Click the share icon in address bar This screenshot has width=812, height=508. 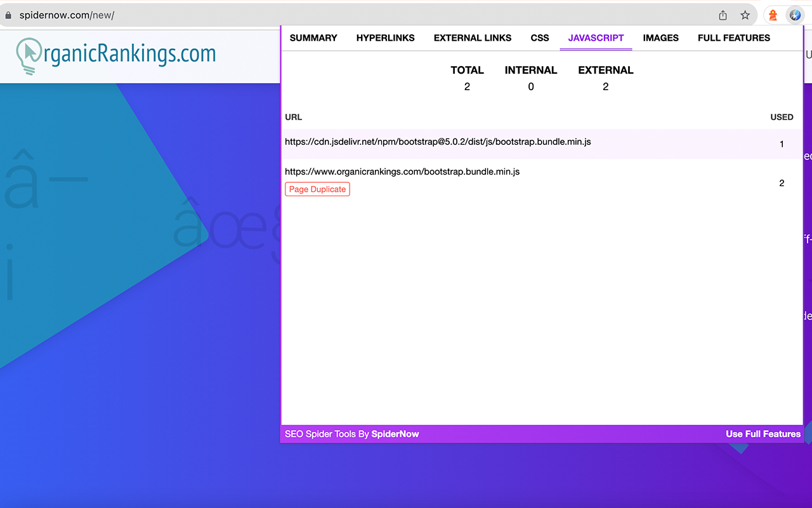723,15
